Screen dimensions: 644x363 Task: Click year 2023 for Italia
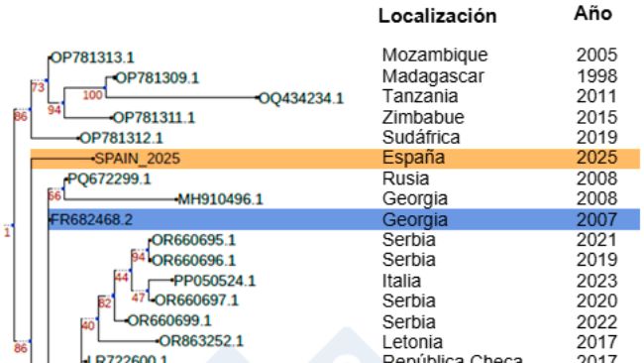[x=596, y=282]
